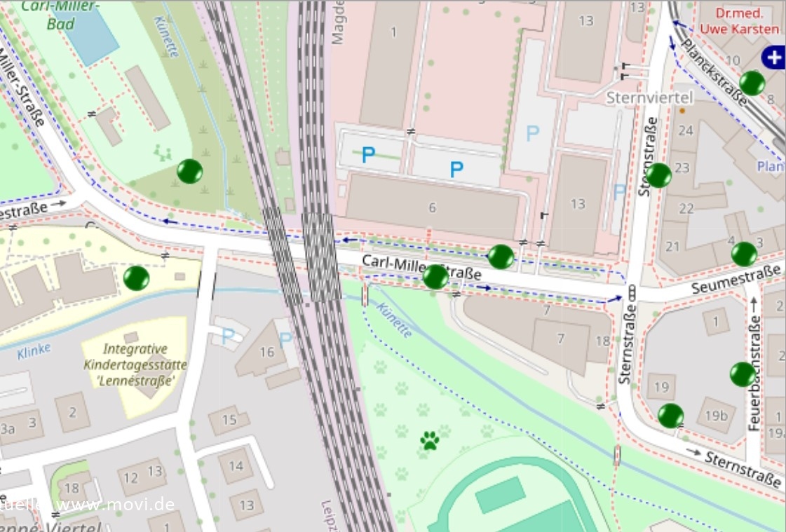Click the Carl-Miller-Bad label
This screenshot has width=786, height=532.
pos(60,15)
